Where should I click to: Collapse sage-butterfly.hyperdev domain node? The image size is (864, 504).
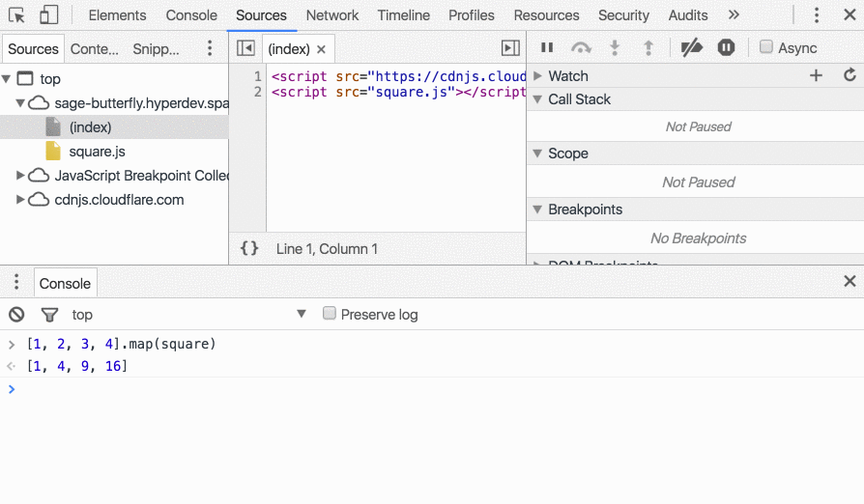(x=20, y=103)
